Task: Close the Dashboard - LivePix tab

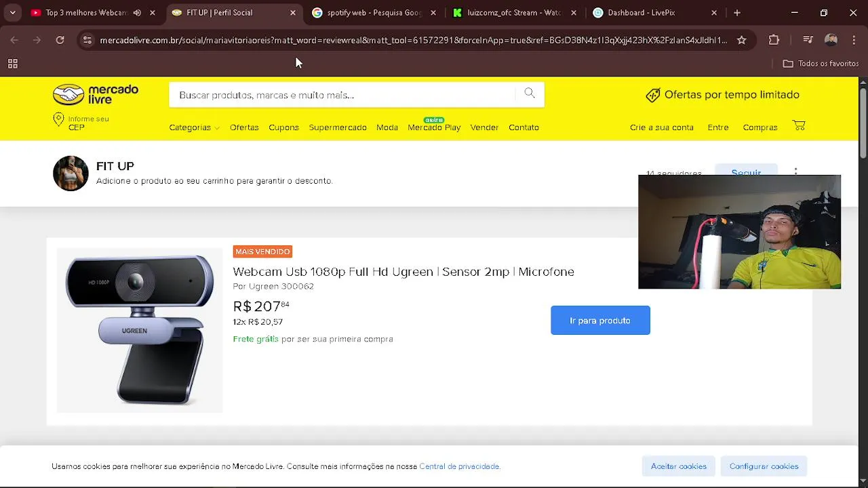Action: [x=714, y=12]
